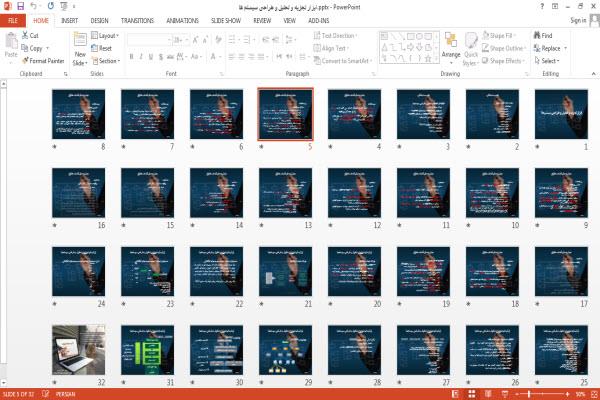Select slide 32 thumbnail with laptop photo
This screenshot has height=400, width=600.
pos(78,350)
